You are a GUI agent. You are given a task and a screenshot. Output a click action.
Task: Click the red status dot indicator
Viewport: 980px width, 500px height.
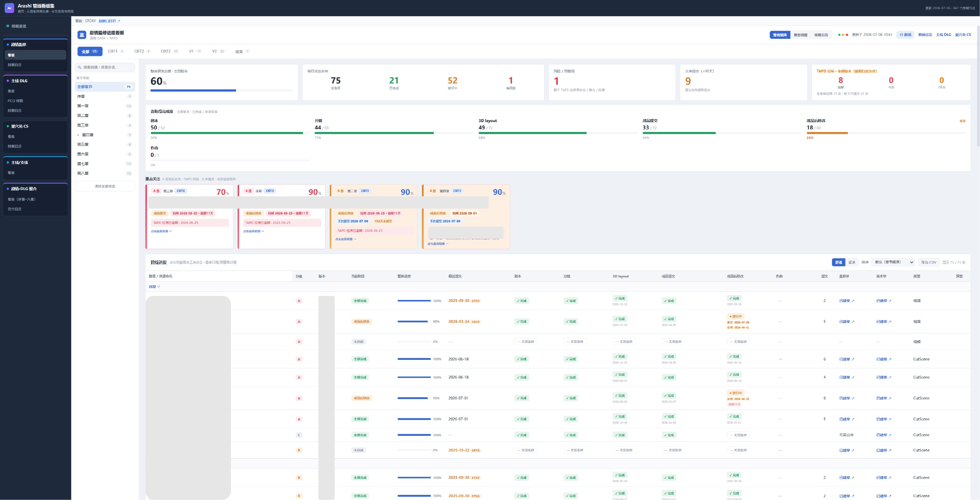[847, 35]
